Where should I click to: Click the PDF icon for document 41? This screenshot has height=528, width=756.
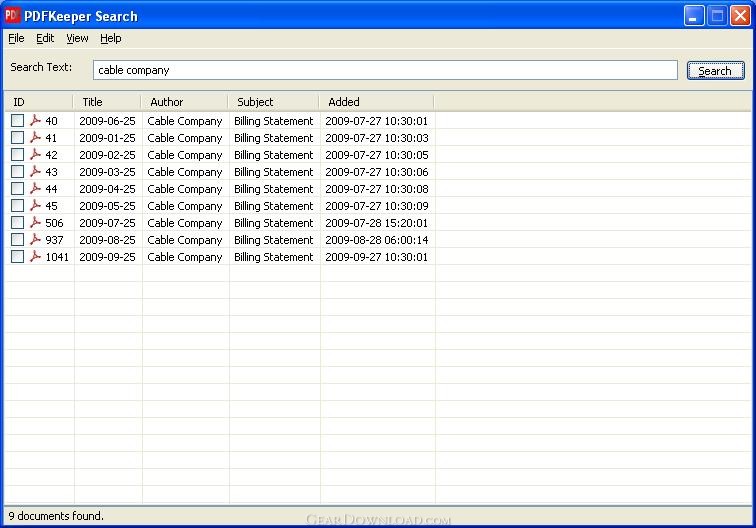35,138
